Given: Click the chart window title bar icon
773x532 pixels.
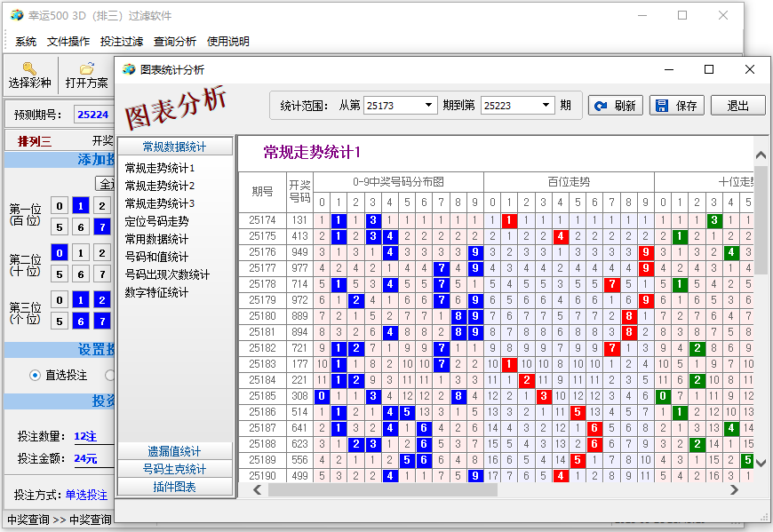Looking at the screenshot, I should click(x=129, y=69).
